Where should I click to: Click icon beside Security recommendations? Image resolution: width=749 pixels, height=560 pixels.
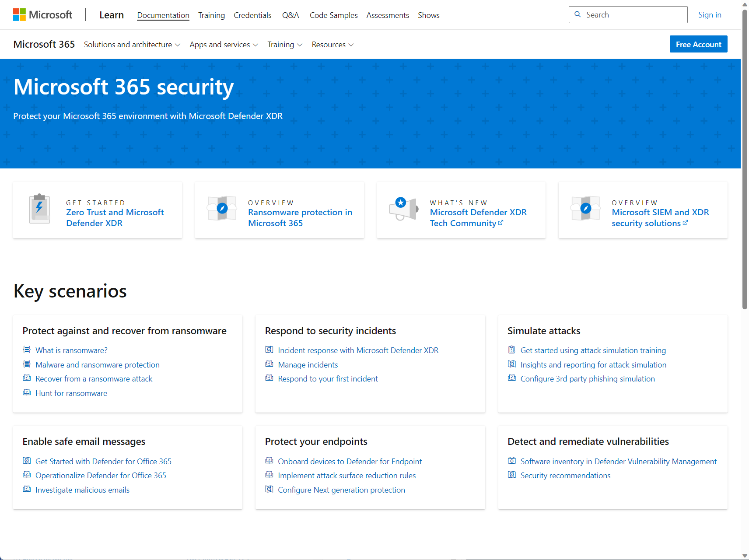(511, 475)
